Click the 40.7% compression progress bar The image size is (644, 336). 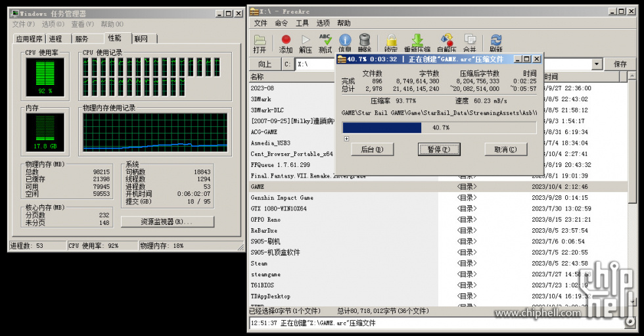pyautogui.click(x=440, y=128)
